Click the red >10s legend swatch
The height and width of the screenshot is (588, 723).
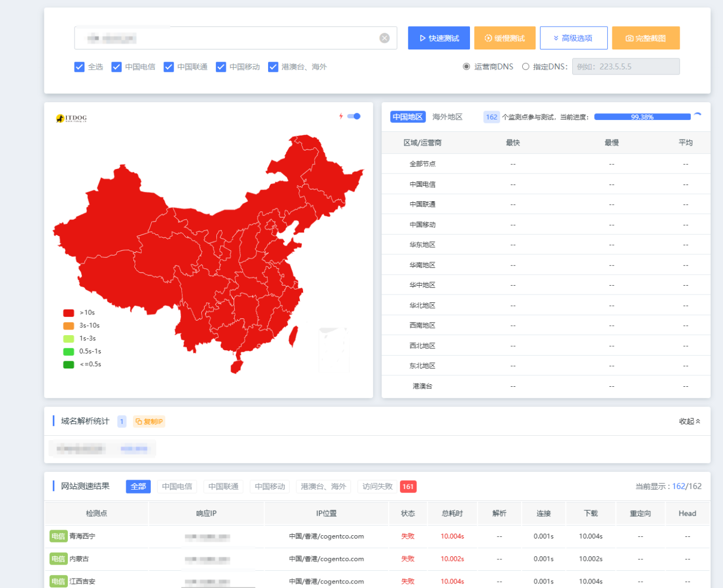click(x=68, y=313)
